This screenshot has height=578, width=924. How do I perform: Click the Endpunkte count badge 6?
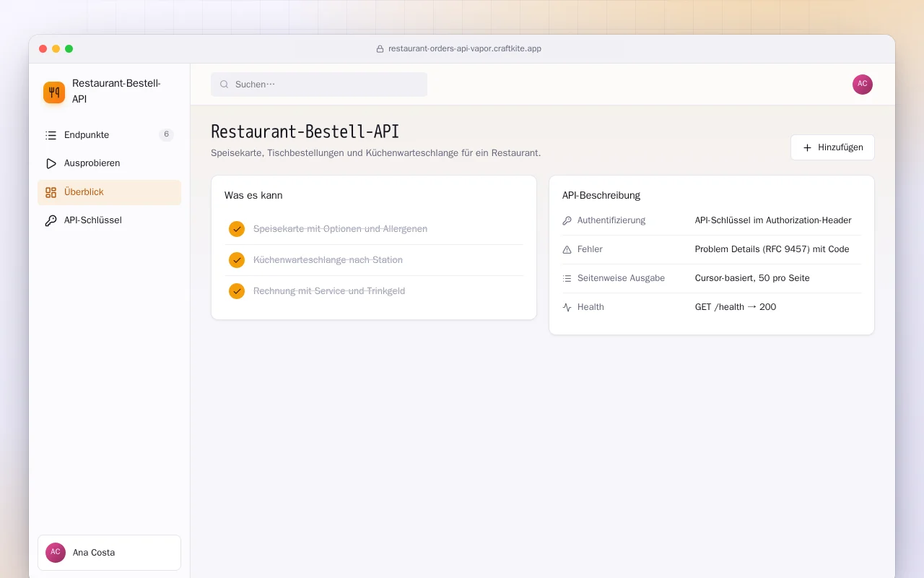point(166,135)
